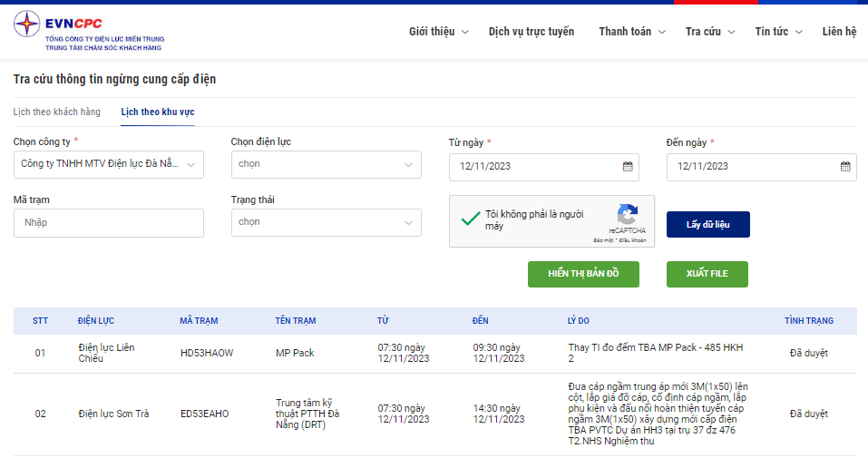Click the Đến ngày date field

tap(761, 167)
